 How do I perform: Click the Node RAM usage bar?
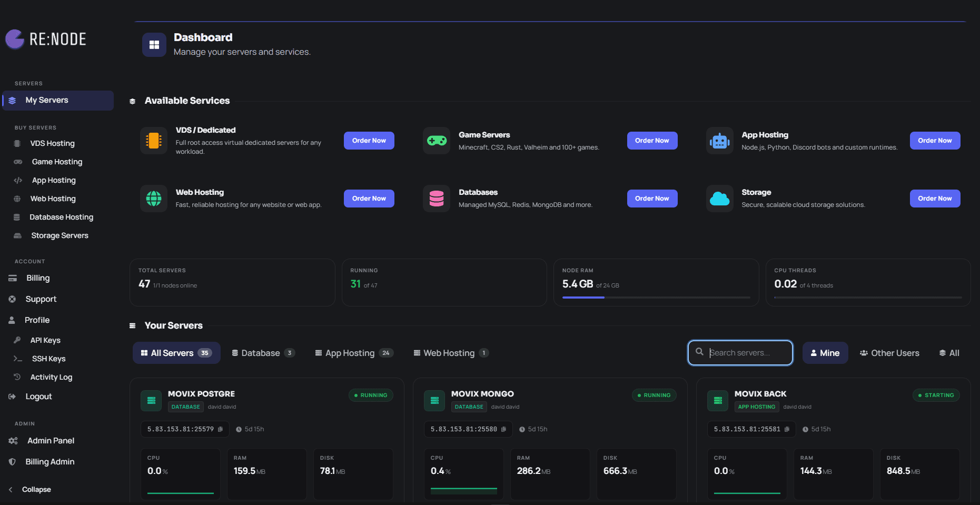(x=656, y=298)
